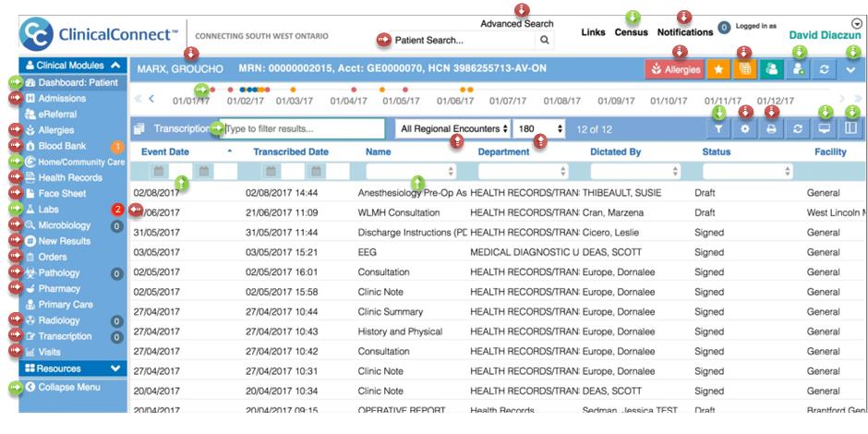Open the Orders module
Screen dimensions: 868x434
53,257
